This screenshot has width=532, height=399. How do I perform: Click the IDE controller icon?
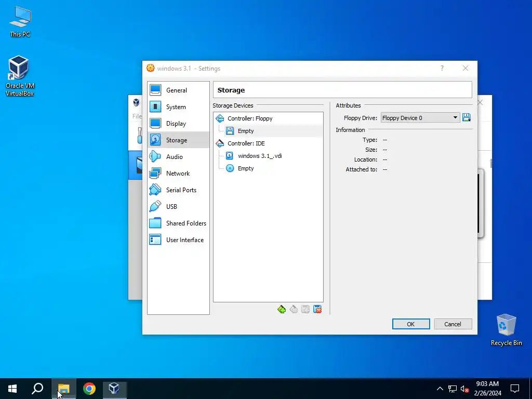point(220,143)
